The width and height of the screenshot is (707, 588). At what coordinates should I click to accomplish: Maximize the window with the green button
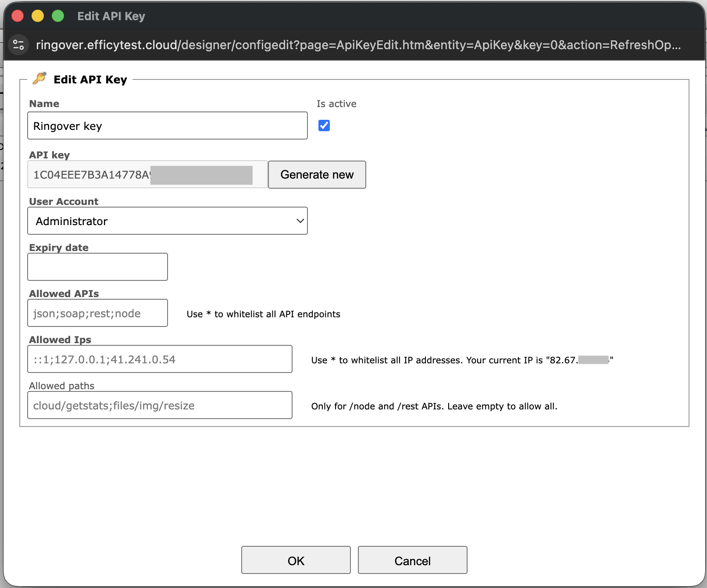tap(58, 16)
